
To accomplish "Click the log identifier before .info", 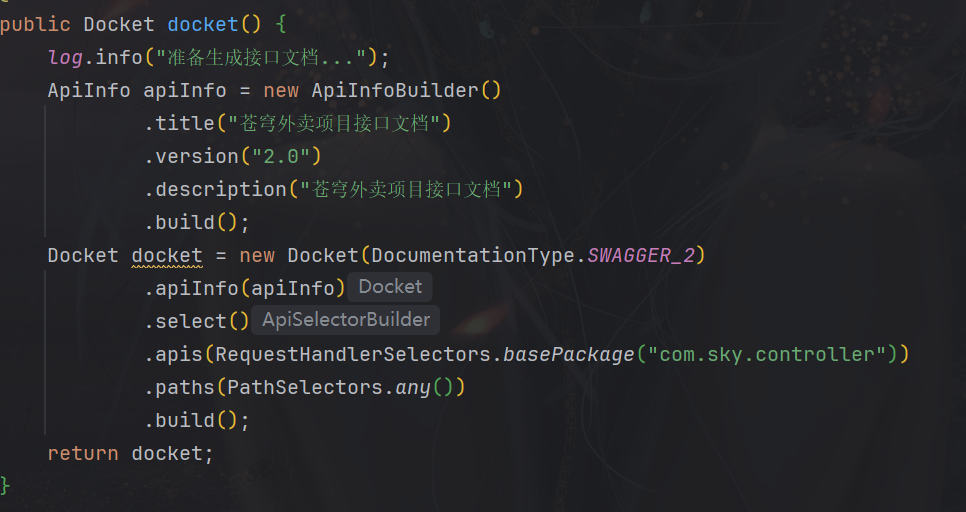I will click(x=65, y=57).
